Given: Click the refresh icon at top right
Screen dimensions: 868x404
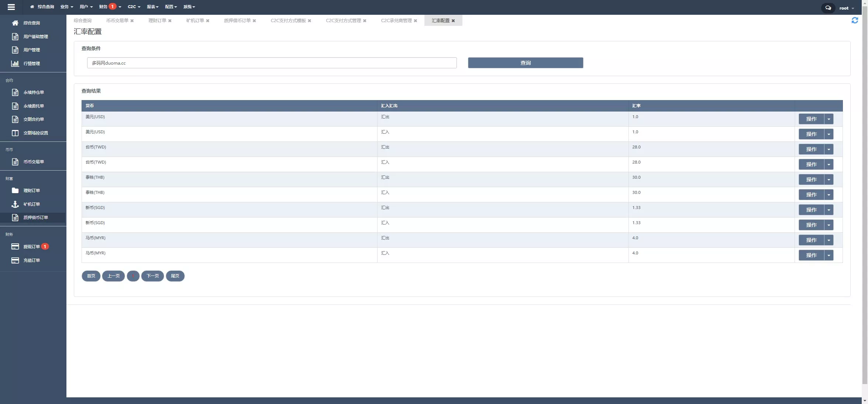Looking at the screenshot, I should point(855,20).
